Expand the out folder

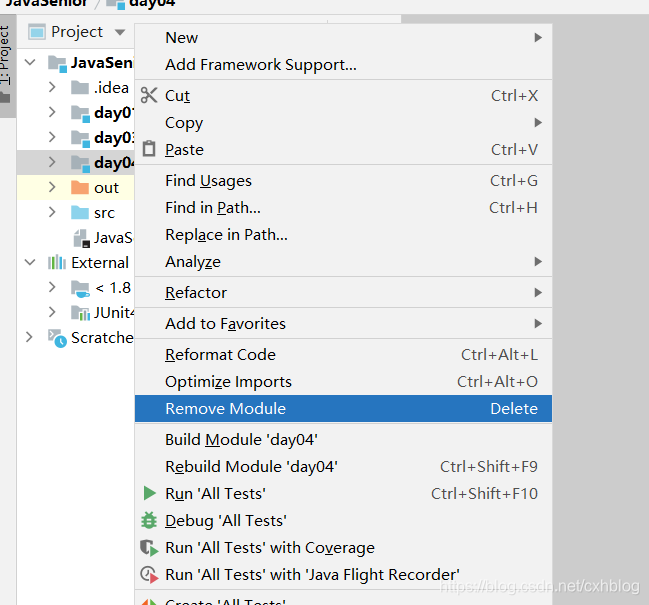pyautogui.click(x=52, y=187)
